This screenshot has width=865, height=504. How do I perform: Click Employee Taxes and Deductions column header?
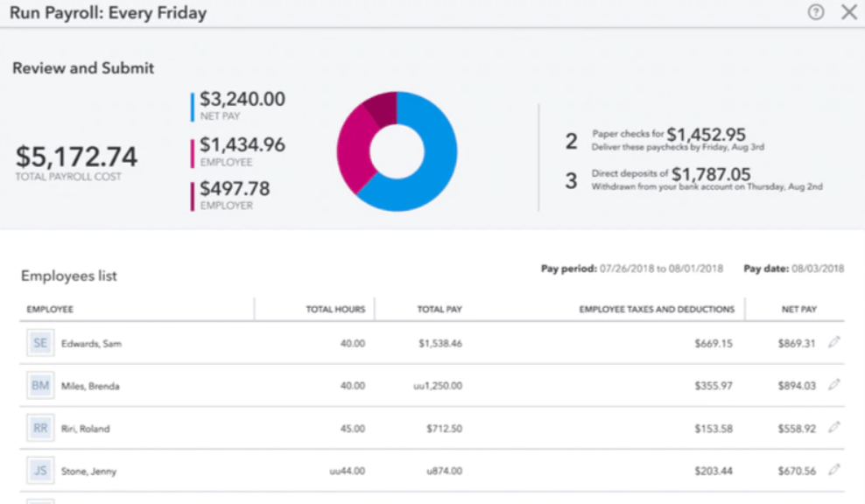pyautogui.click(x=657, y=310)
